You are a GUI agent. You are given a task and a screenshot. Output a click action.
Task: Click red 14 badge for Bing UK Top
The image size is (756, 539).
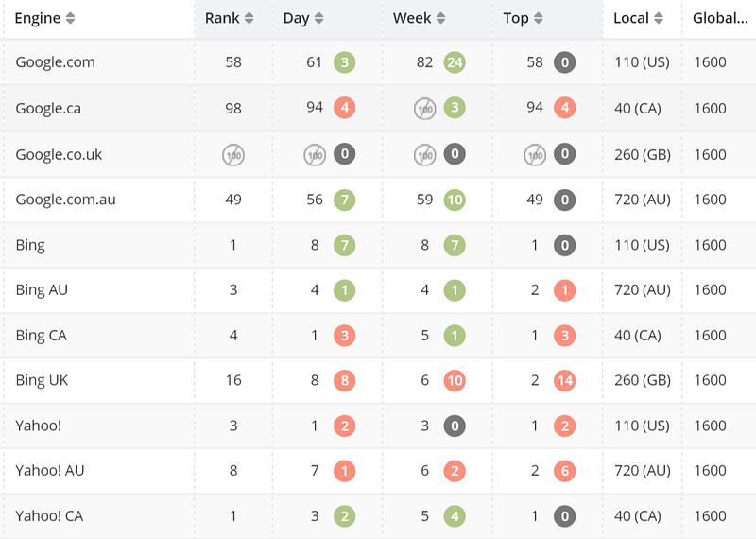click(564, 381)
